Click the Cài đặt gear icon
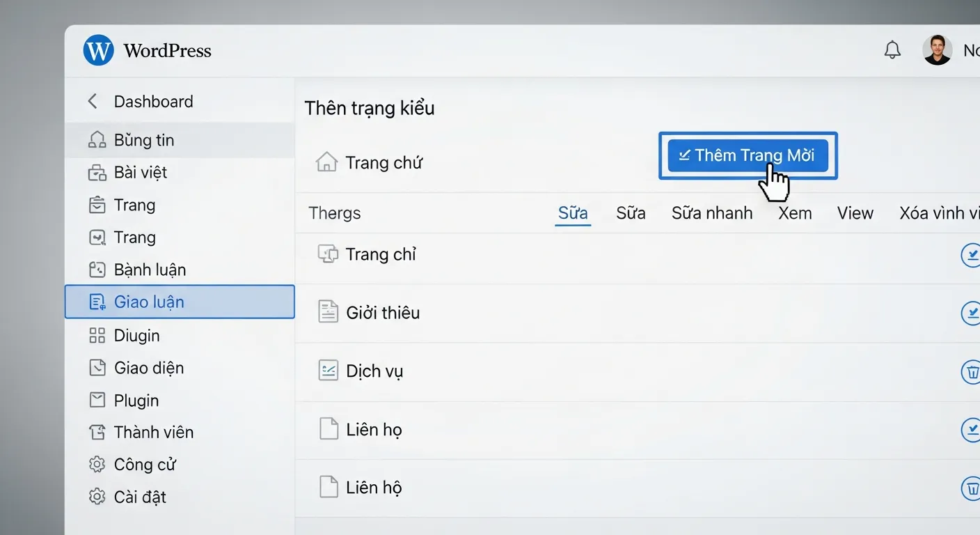 (x=97, y=497)
